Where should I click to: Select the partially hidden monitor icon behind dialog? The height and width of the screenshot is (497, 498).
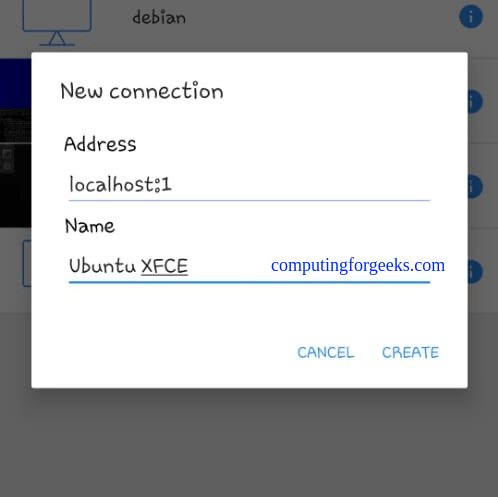(x=27, y=263)
